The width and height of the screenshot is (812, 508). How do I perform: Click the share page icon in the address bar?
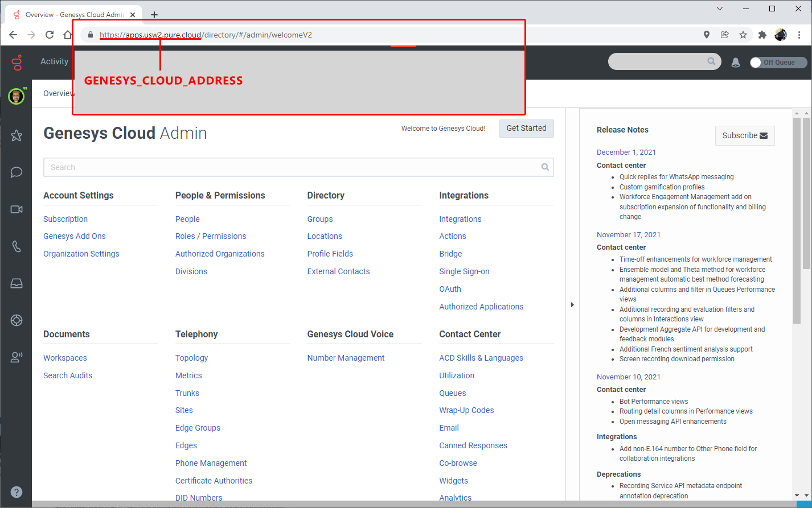click(x=725, y=35)
